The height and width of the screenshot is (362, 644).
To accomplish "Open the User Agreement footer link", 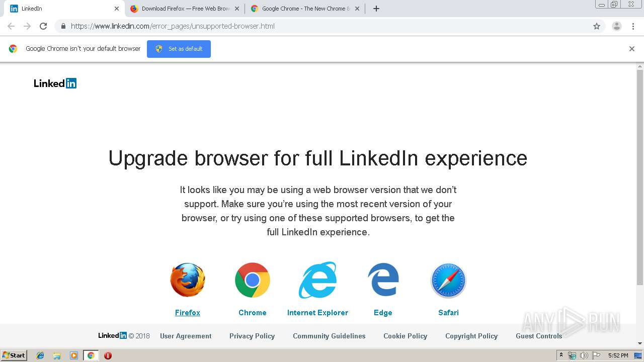I will (x=186, y=336).
